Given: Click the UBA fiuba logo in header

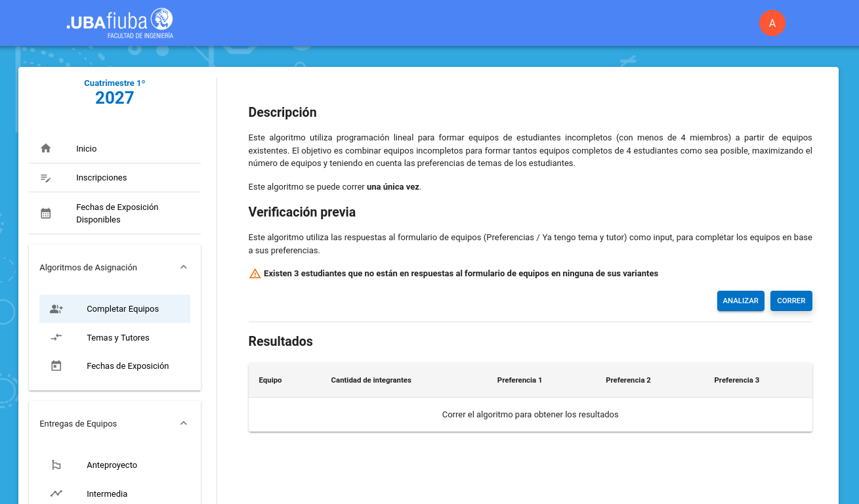Looking at the screenshot, I should [x=119, y=23].
